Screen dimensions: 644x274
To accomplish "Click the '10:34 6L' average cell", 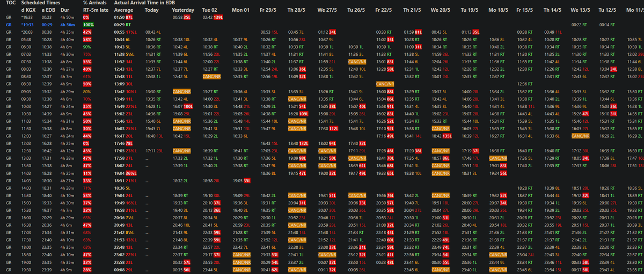I will [122, 40].
